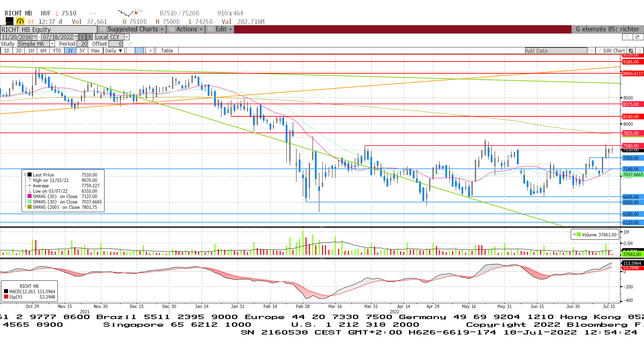This screenshot has height=351, width=644.
Task: Open the annotations toolbar icon
Action: pyautogui.click(x=632, y=51)
